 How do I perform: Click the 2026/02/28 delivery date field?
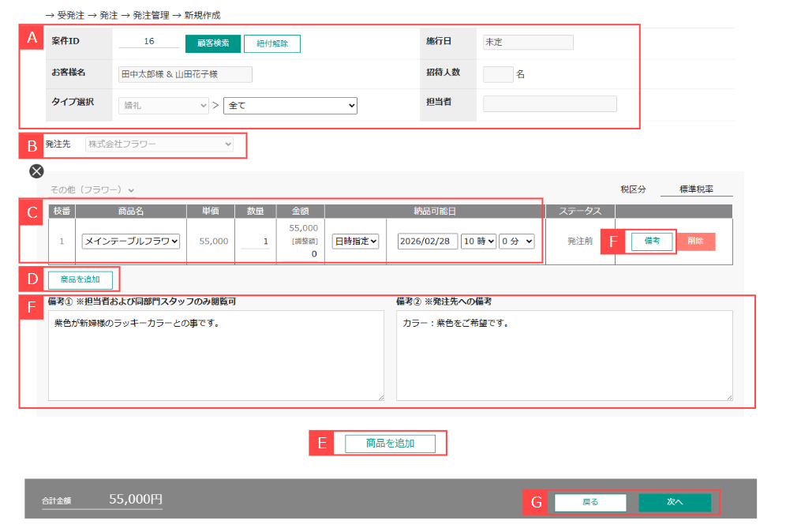coord(428,241)
